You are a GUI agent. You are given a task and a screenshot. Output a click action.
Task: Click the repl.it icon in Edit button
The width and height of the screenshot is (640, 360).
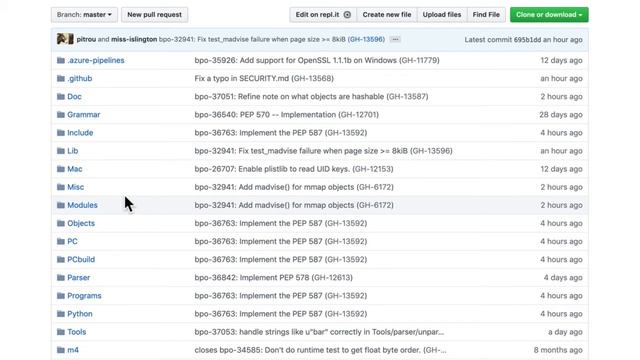[x=347, y=15]
